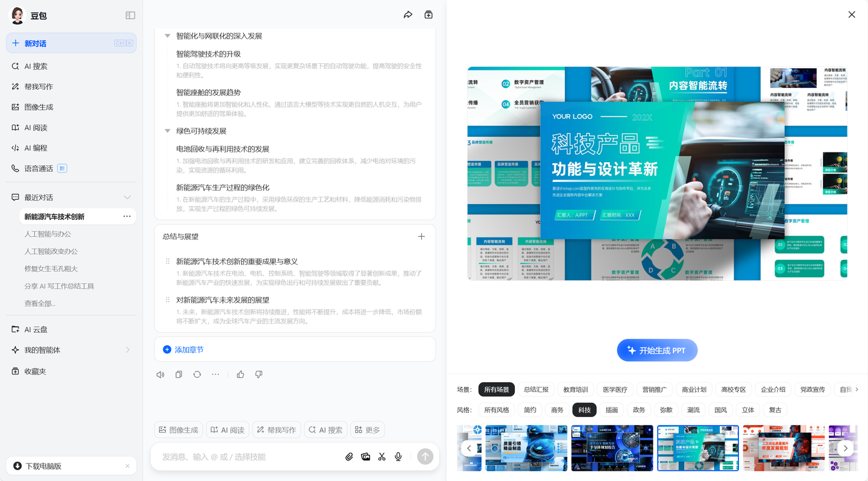Click the 开始生成 PPT button
The width and height of the screenshot is (868, 481).
point(657,350)
